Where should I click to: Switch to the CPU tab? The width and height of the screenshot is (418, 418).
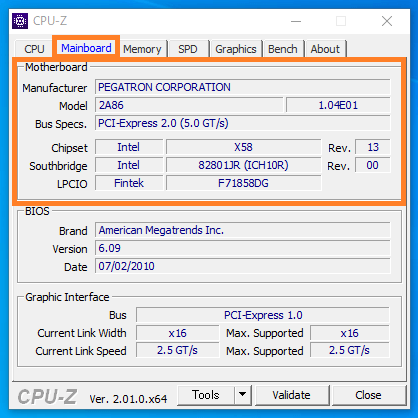pyautogui.click(x=34, y=49)
